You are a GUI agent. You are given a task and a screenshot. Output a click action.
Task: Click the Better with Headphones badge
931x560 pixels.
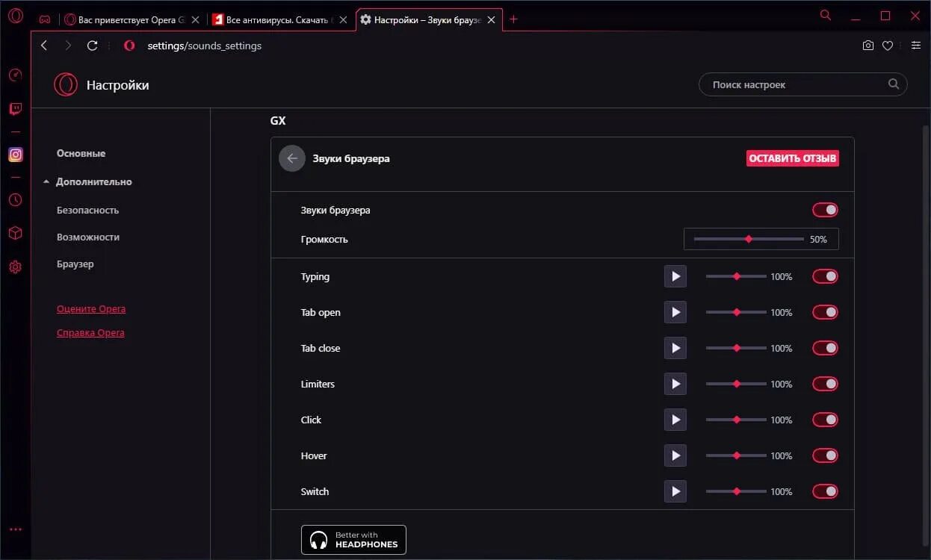353,539
